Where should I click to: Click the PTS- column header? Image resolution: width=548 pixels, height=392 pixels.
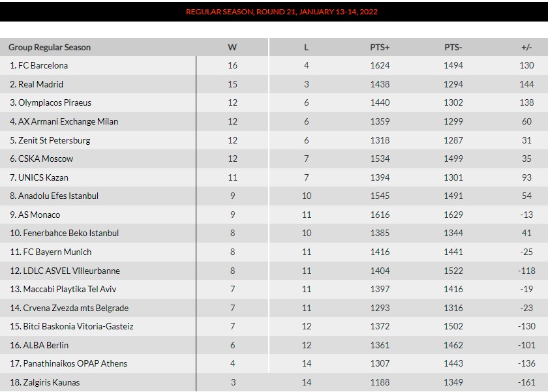point(453,47)
